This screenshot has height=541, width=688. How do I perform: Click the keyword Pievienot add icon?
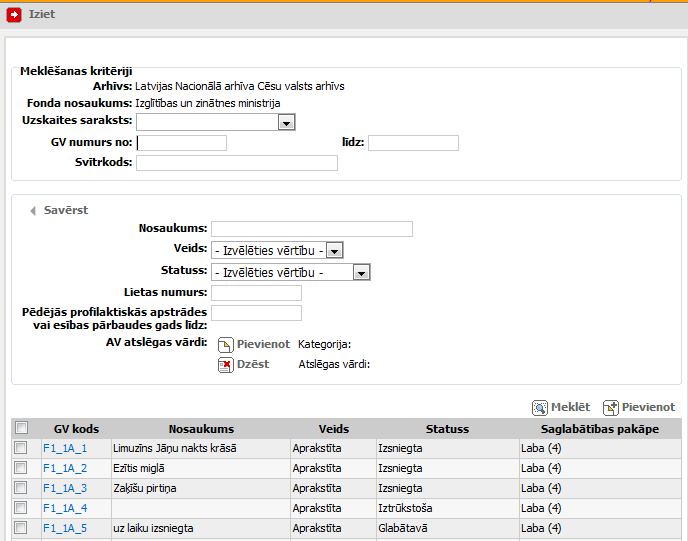point(226,345)
